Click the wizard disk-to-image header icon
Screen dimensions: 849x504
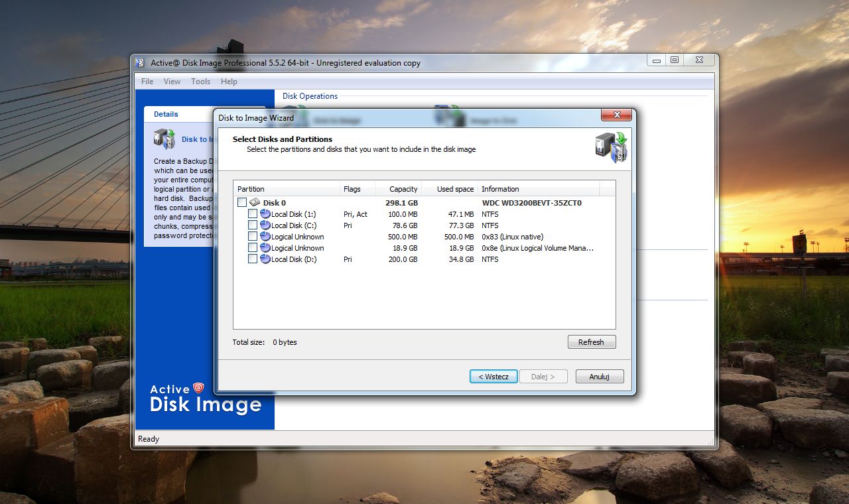click(611, 147)
